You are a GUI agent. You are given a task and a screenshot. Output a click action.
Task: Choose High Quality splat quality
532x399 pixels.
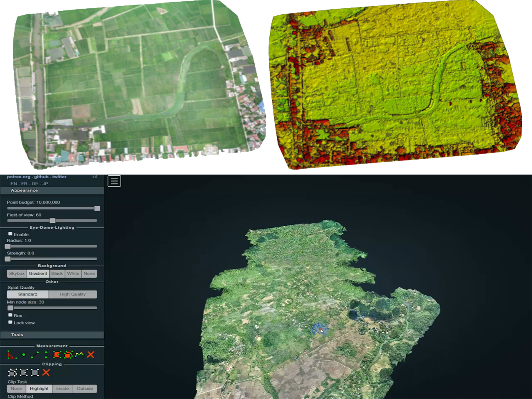click(73, 294)
